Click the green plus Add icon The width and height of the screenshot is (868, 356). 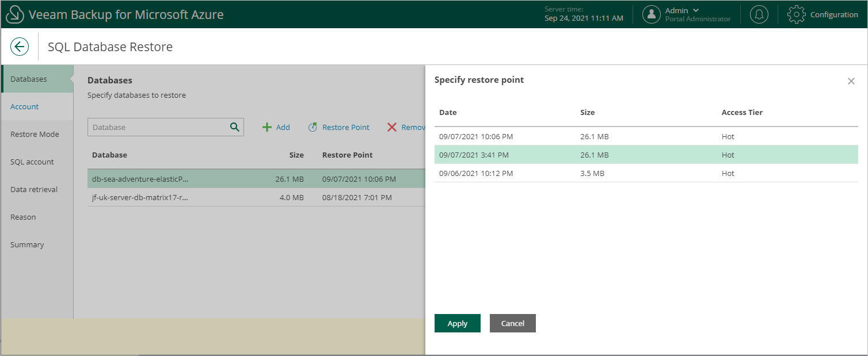267,127
